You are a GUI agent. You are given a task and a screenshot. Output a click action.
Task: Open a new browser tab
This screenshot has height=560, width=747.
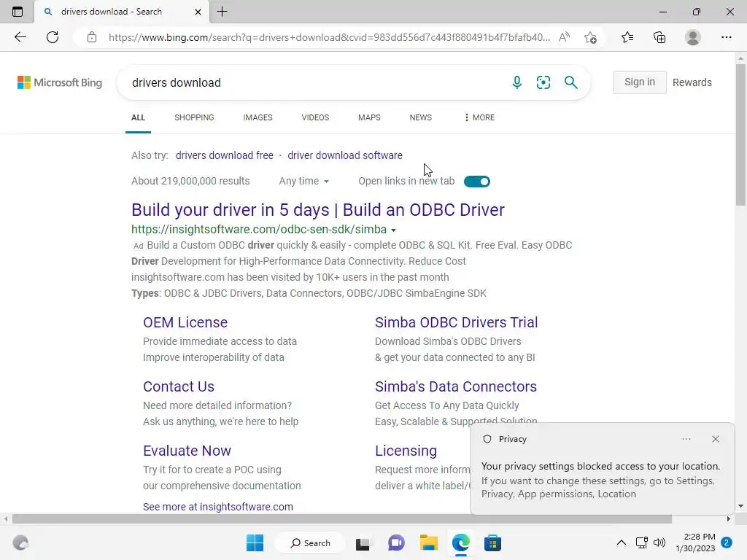tap(222, 12)
